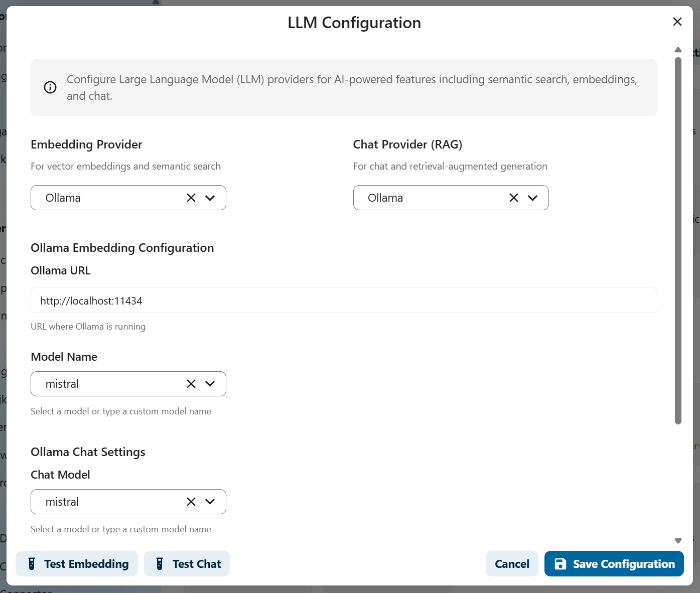
Task: Clear the Chat Provider selection with the X
Action: click(x=513, y=198)
